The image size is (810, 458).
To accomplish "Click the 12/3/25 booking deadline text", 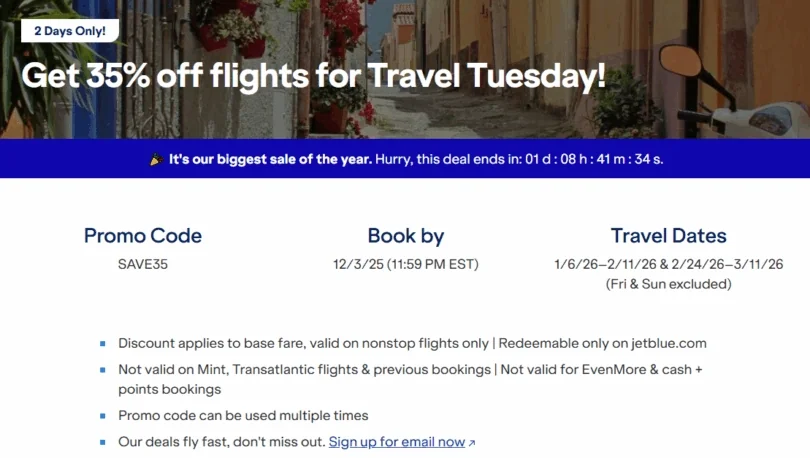I will coord(405,265).
